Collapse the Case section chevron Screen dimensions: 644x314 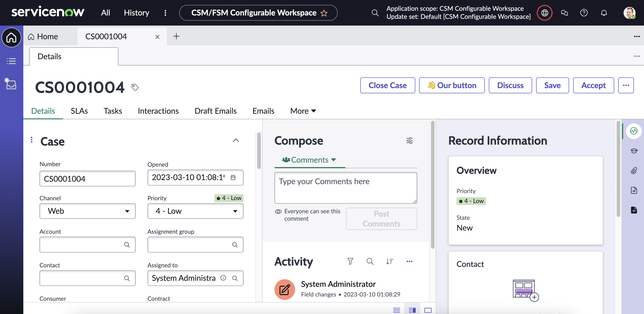235,140
